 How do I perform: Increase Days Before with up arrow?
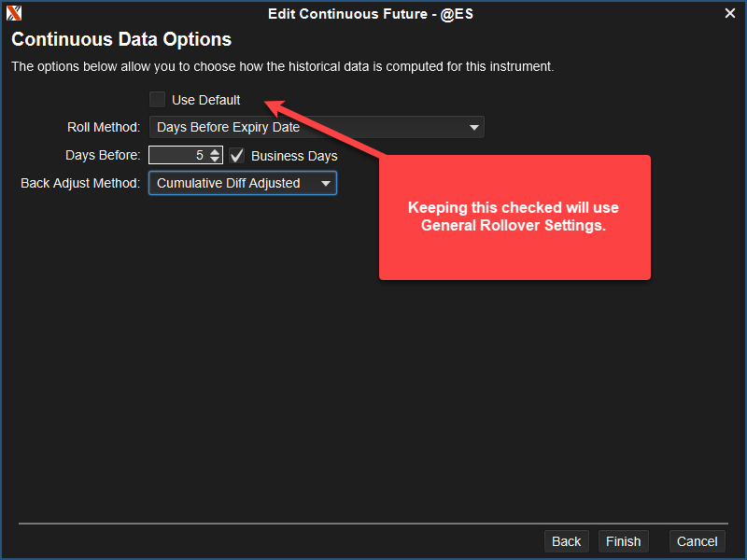point(216,151)
